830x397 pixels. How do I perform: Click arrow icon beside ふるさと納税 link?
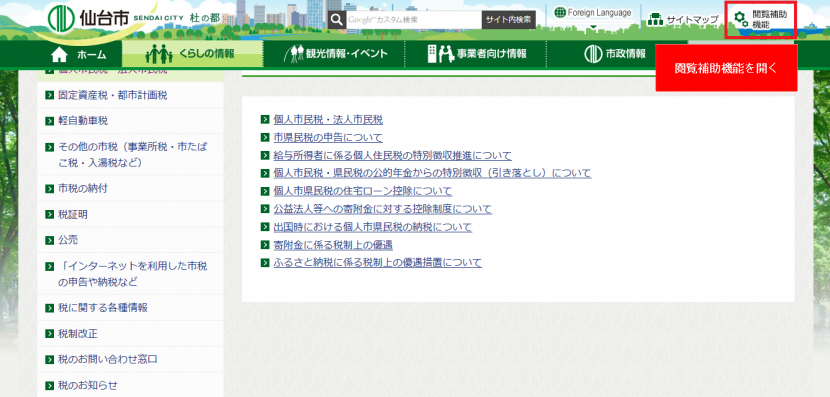[x=265, y=263]
